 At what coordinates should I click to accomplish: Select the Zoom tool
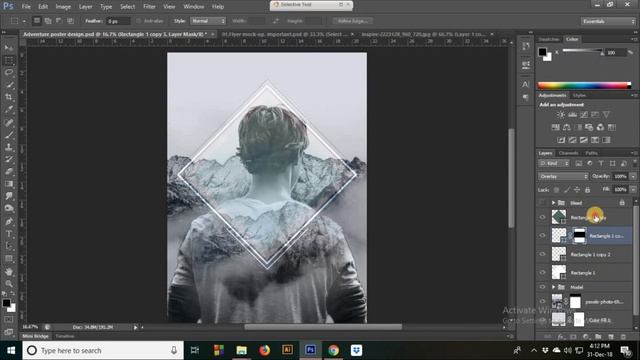pyautogui.click(x=9, y=283)
